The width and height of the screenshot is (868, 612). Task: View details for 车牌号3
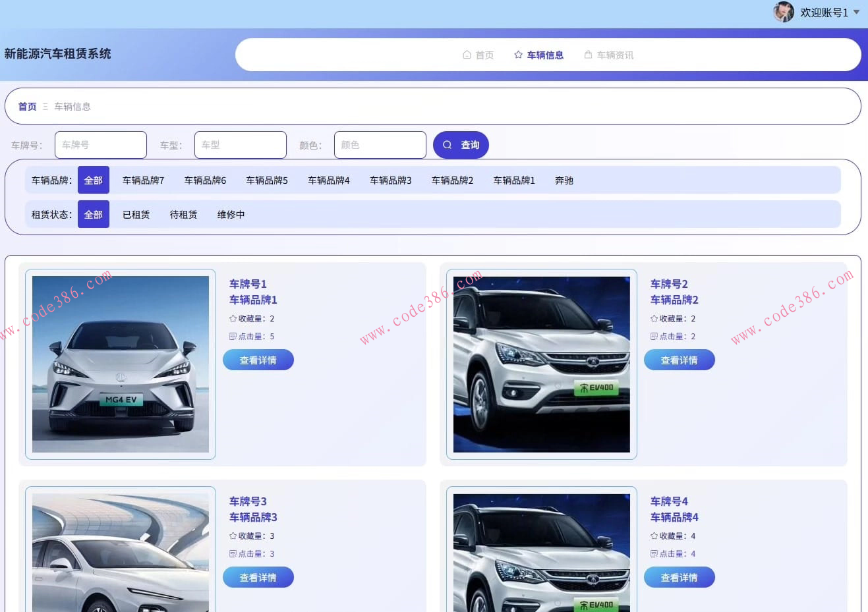click(258, 578)
